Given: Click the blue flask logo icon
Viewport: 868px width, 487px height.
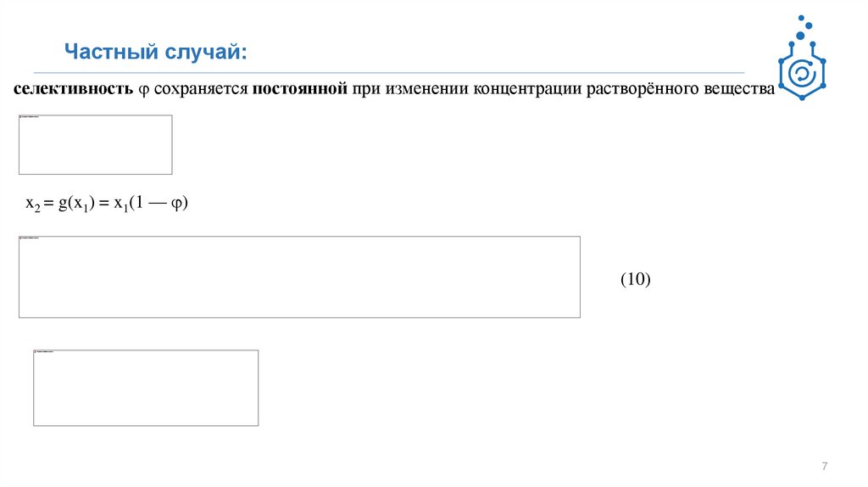Looking at the screenshot, I should pos(802,72).
